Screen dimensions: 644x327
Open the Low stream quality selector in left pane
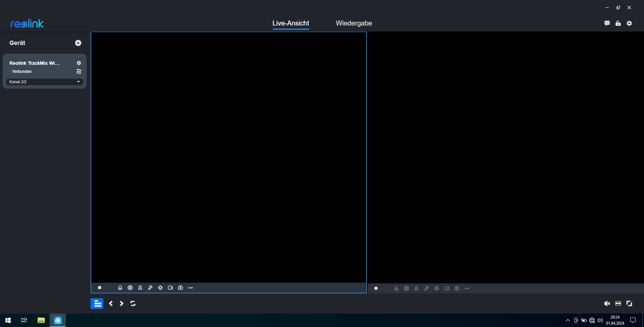click(191, 288)
